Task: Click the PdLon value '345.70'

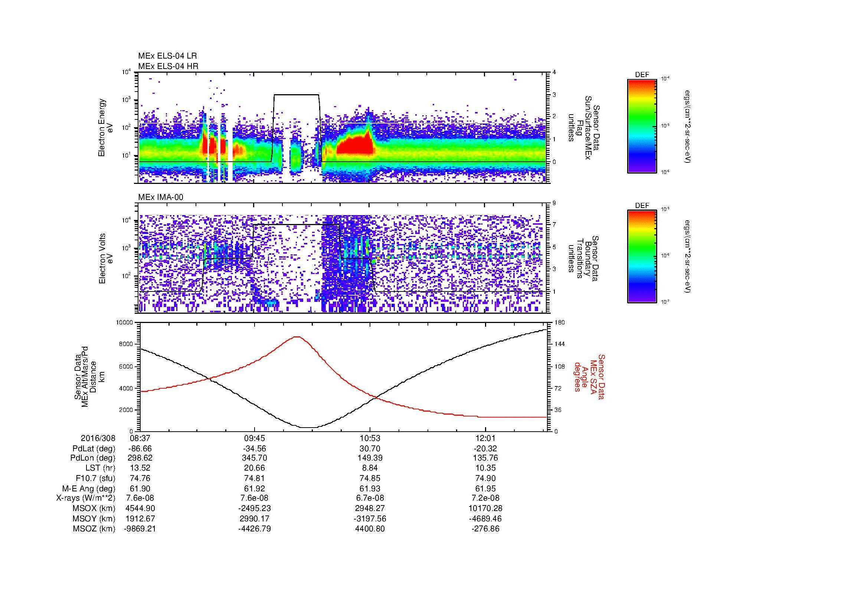Action: 255,458
